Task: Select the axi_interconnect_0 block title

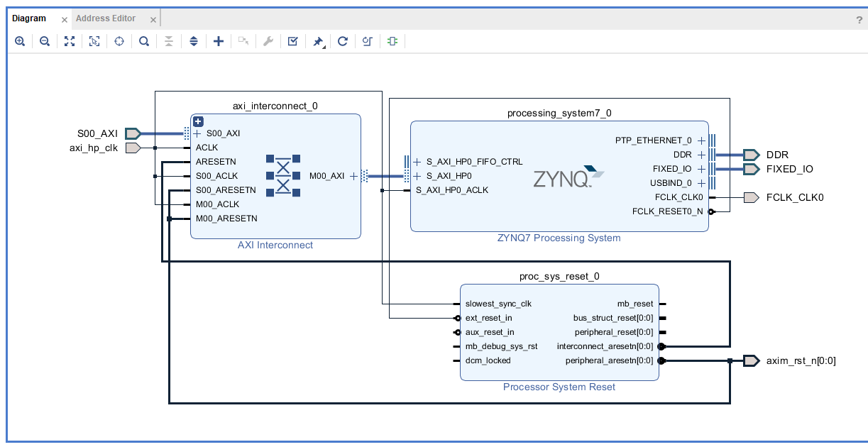Action: coord(275,106)
